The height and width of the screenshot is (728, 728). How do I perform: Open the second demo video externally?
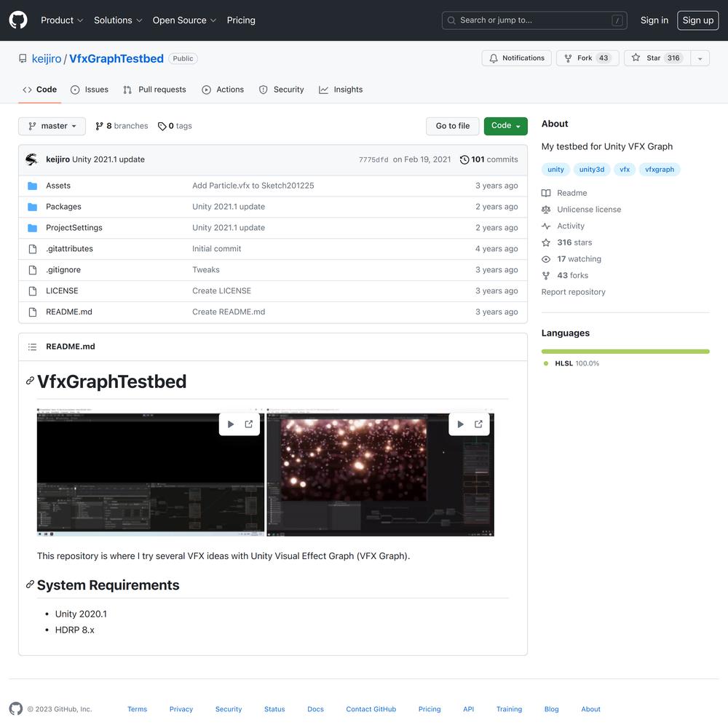click(x=479, y=424)
